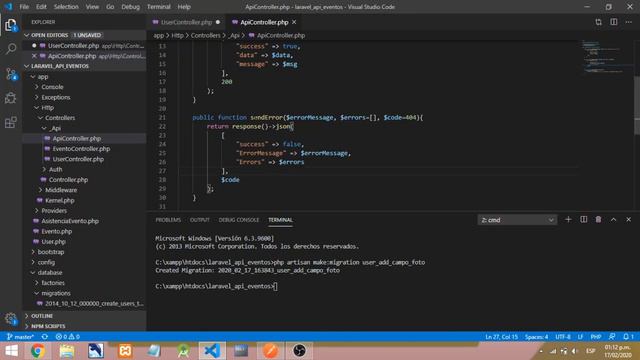Viewport: 640px width, 360px height.
Task: Click the Windows Start button
Action: click(11, 351)
